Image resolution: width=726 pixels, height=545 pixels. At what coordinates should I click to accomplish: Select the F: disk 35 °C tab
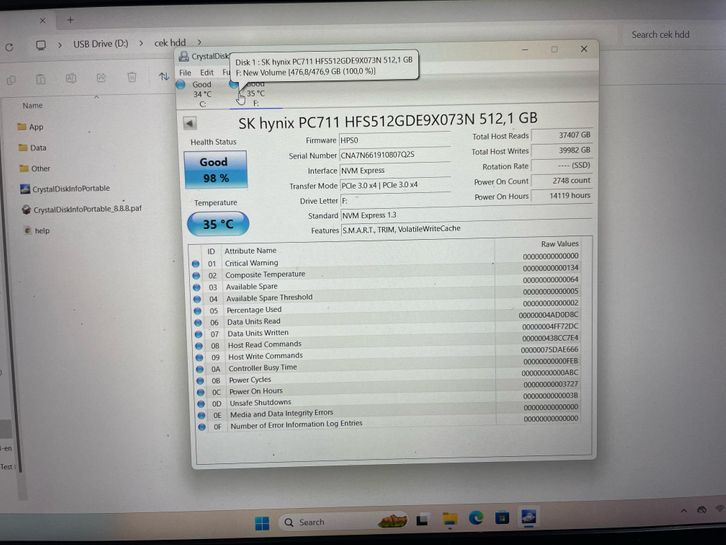pyautogui.click(x=256, y=94)
